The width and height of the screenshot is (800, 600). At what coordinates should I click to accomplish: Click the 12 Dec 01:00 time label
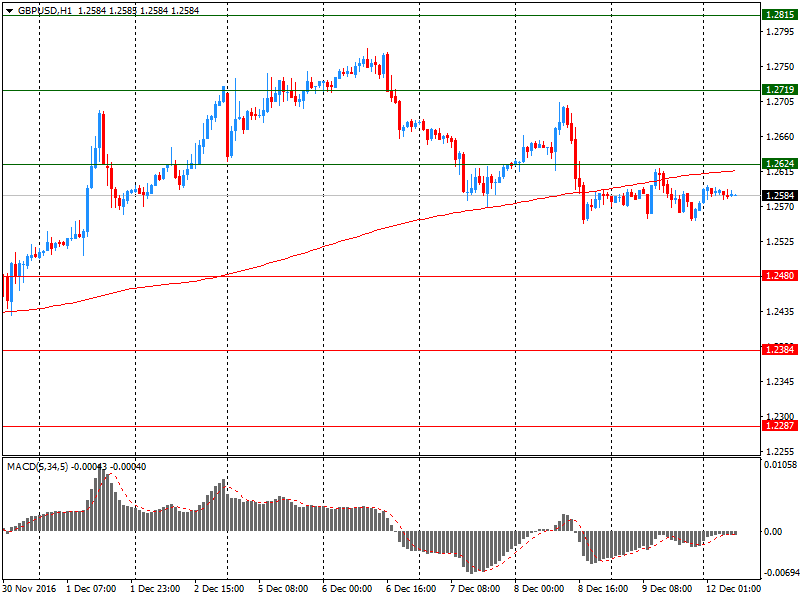(733, 589)
